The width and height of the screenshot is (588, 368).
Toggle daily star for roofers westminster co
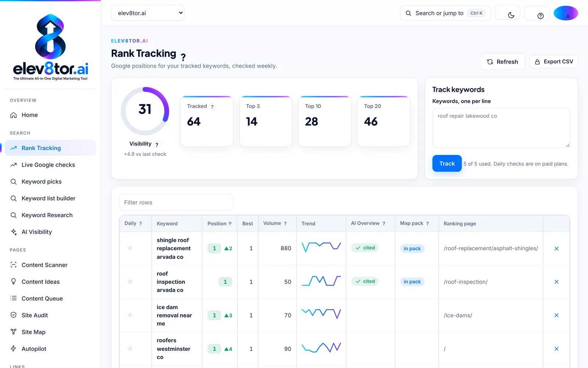pyautogui.click(x=130, y=348)
